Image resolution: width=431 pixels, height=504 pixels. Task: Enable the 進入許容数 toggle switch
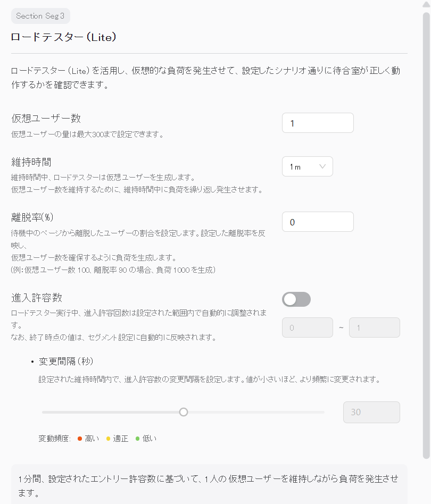pos(296,299)
